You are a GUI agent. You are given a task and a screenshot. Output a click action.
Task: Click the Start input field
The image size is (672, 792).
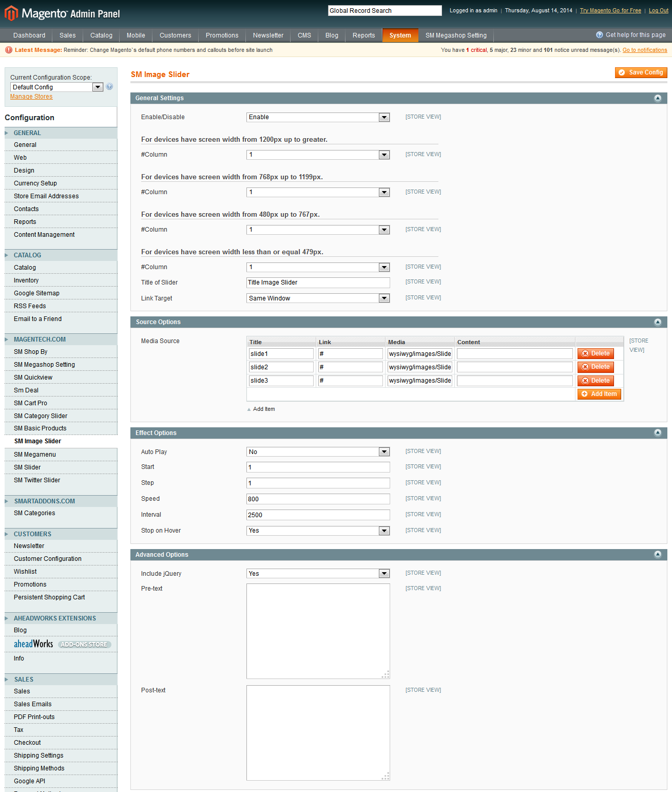click(x=318, y=467)
